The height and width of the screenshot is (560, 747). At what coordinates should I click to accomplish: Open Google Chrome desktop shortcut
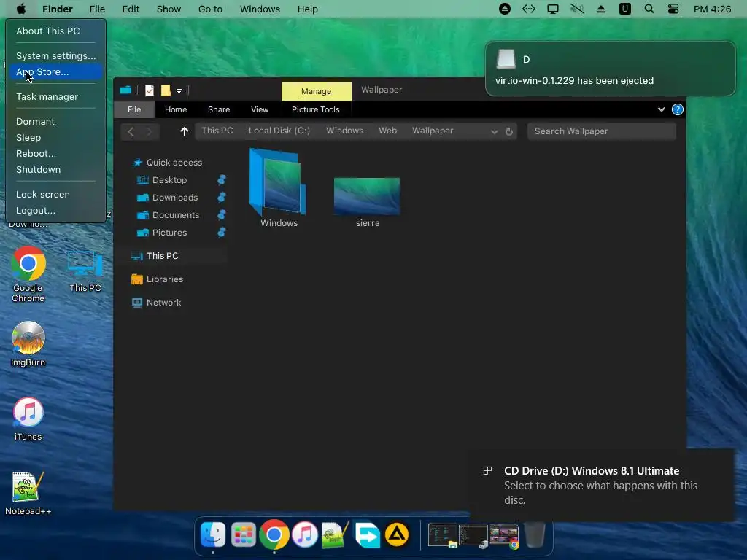tap(28, 274)
